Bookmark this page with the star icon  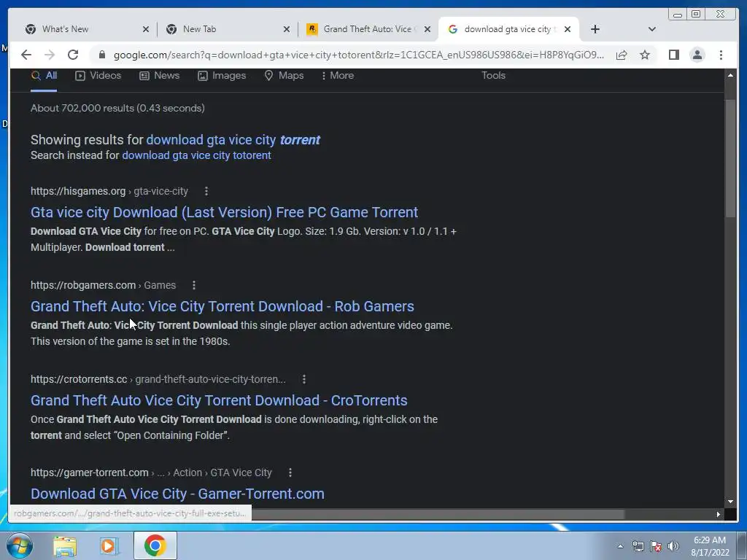click(645, 55)
